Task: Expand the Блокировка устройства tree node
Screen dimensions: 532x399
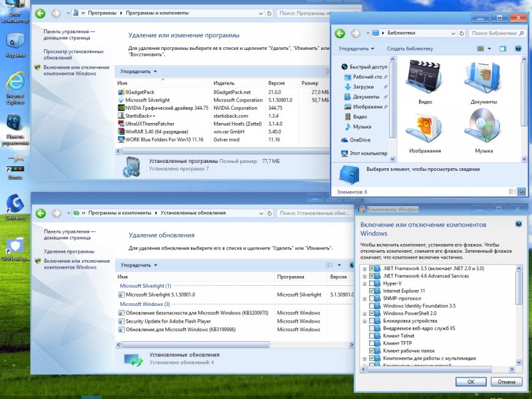Action: point(364,321)
